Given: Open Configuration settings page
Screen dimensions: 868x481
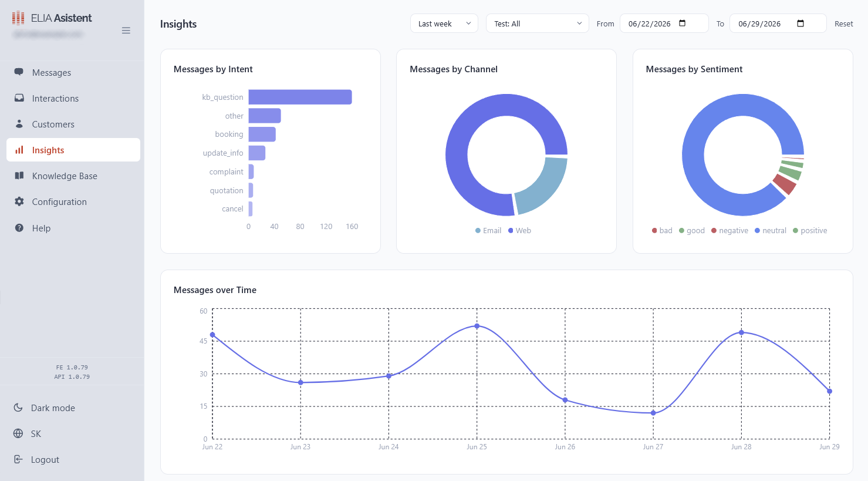Looking at the screenshot, I should coord(73,201).
